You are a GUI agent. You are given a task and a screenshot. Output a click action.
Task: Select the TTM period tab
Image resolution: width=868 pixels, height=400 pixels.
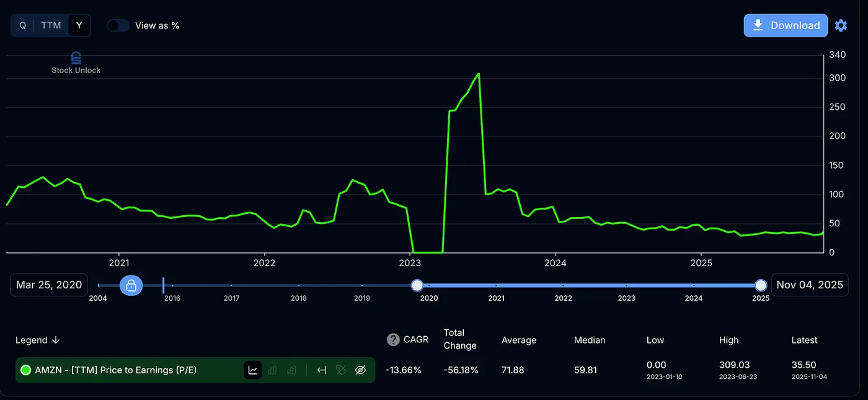[x=51, y=25]
